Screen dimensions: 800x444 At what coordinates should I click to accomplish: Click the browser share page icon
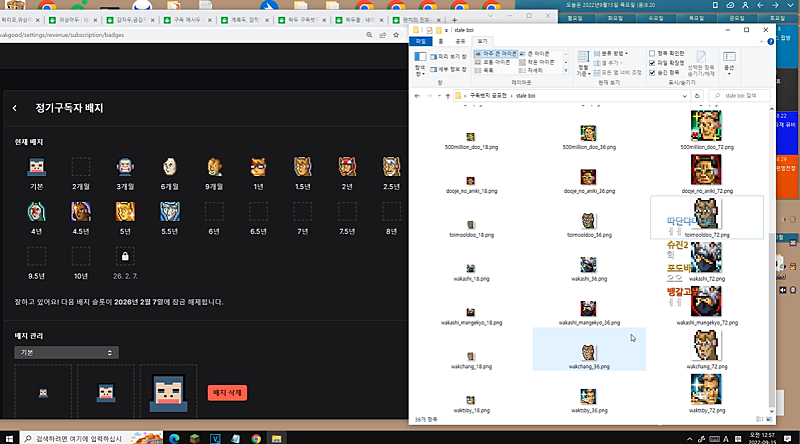point(383,35)
